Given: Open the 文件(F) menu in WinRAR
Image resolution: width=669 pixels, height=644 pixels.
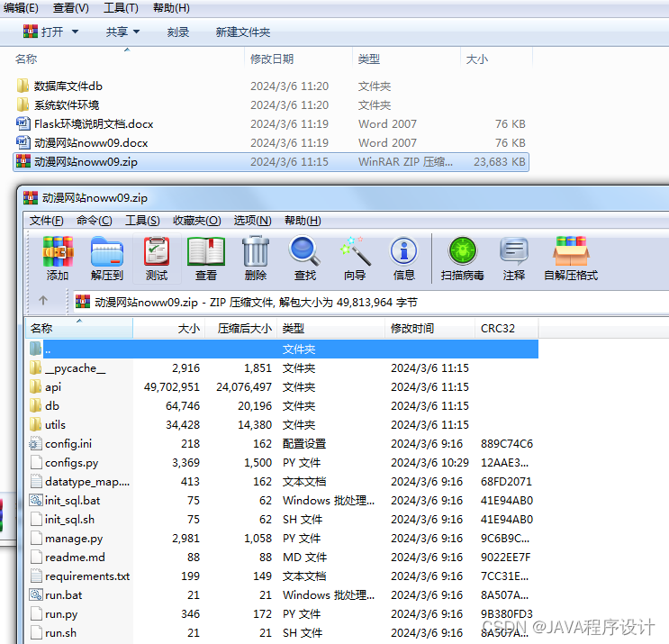Looking at the screenshot, I should tap(47, 221).
